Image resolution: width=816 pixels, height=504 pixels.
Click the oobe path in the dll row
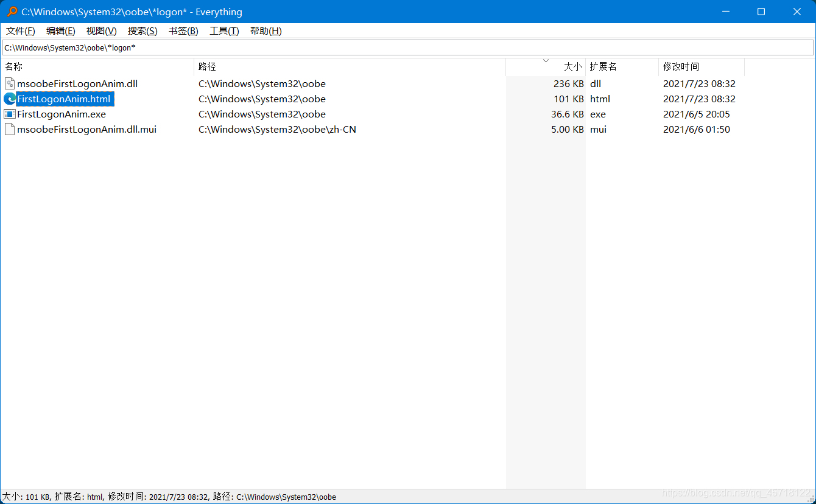[262, 83]
